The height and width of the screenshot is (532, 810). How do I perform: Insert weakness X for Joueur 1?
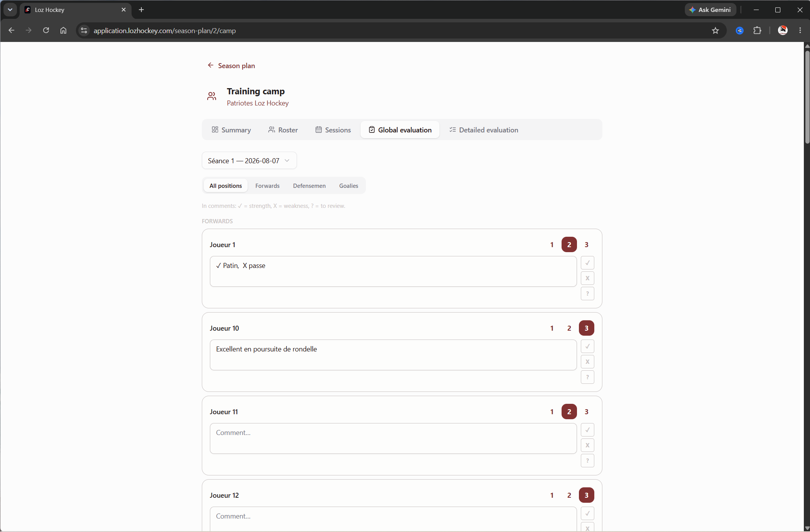(x=587, y=278)
